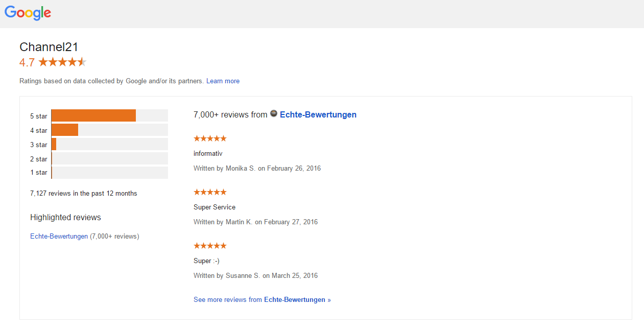This screenshot has height=329, width=644.
Task: Click the Echte-Bewertungen globe icon
Action: click(274, 113)
